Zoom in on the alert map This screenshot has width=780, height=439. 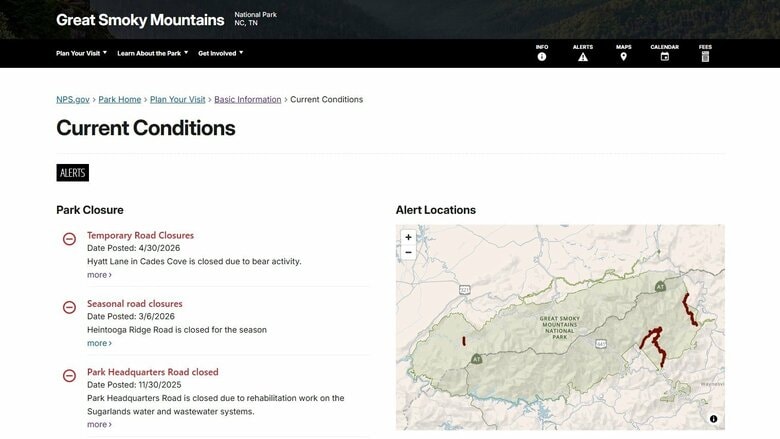(x=408, y=237)
